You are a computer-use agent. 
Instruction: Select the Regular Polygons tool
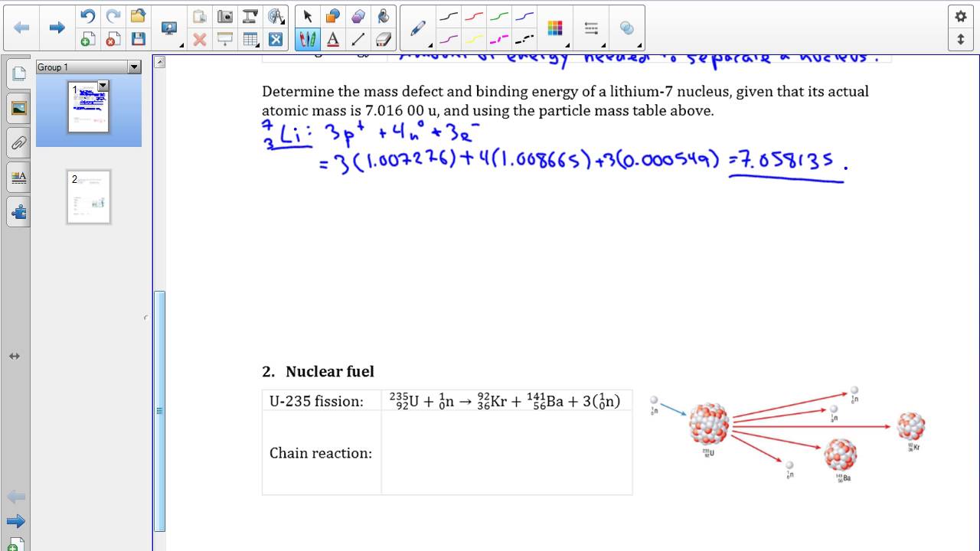[358, 16]
